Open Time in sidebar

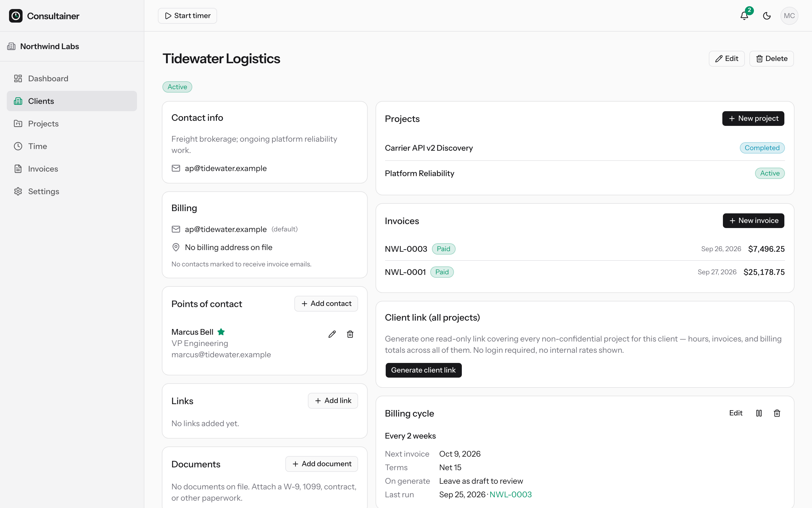pyautogui.click(x=72, y=146)
